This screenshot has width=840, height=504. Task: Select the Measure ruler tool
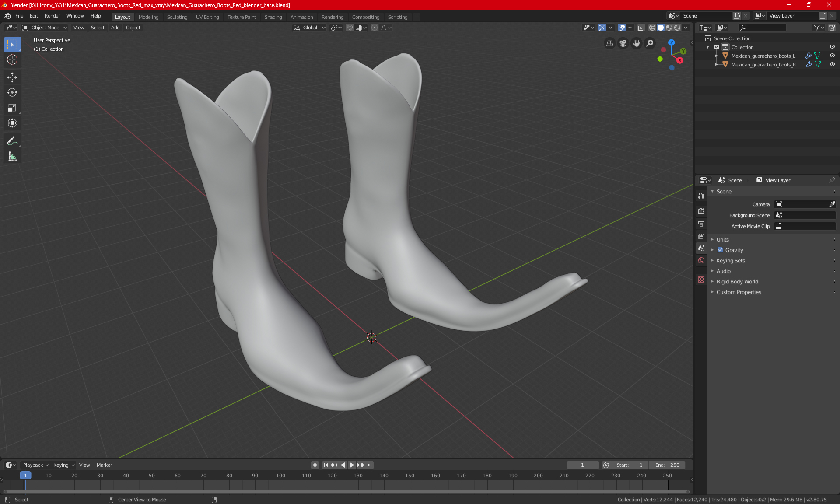(x=12, y=156)
